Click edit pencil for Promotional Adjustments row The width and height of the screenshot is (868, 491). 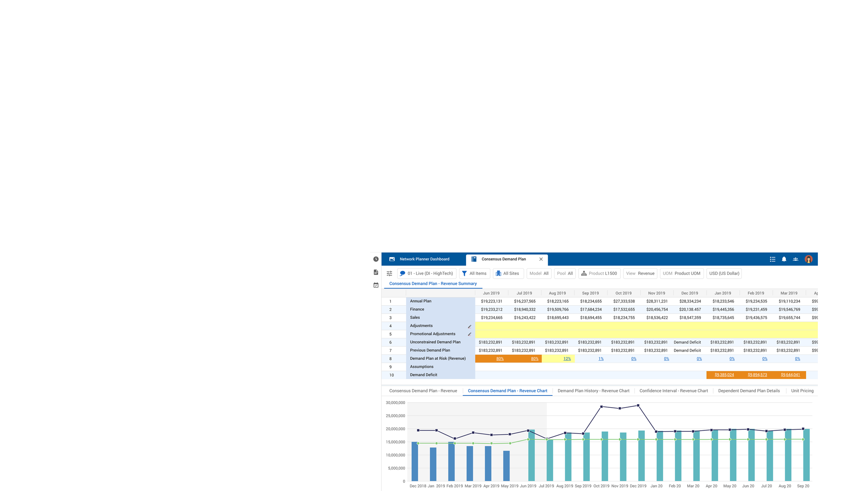pos(469,334)
